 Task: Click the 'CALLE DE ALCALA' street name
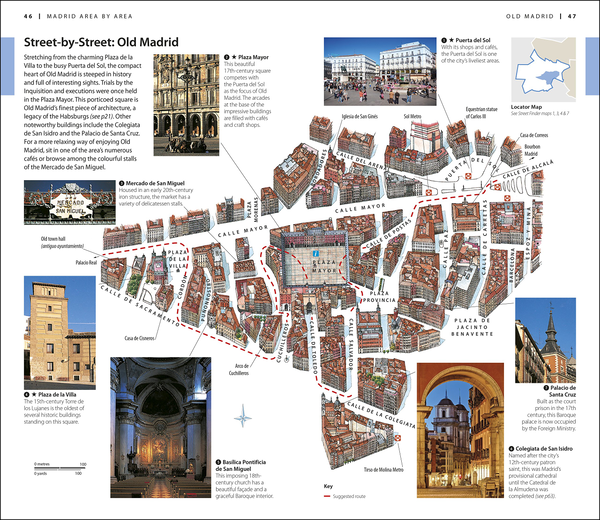(528, 169)
